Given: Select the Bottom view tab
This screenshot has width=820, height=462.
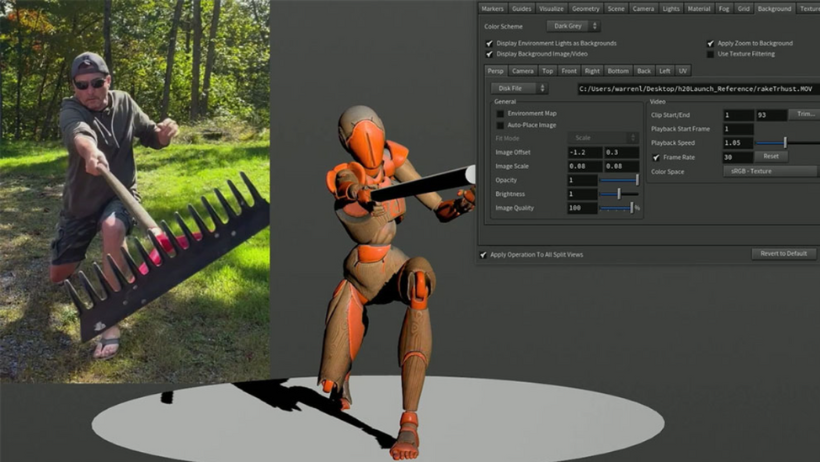Looking at the screenshot, I should 618,71.
